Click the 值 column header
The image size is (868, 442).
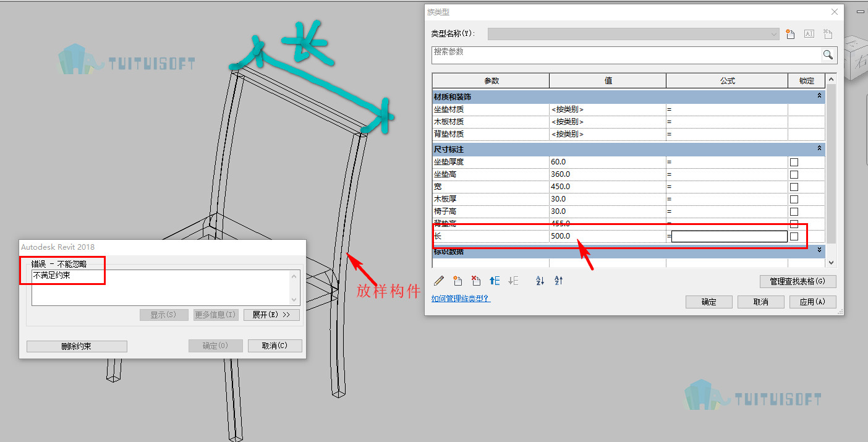tap(608, 81)
